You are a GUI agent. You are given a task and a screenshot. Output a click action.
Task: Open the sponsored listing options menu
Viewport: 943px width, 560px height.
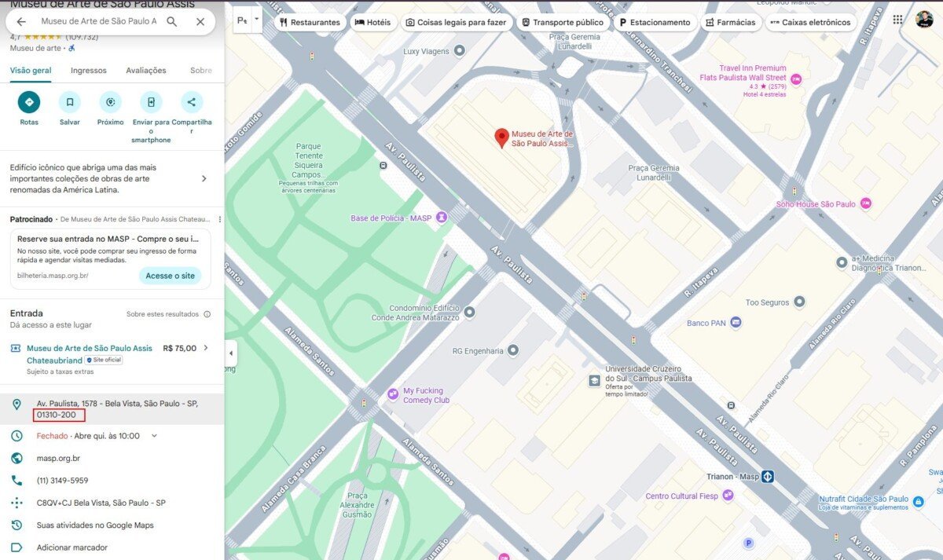(220, 219)
